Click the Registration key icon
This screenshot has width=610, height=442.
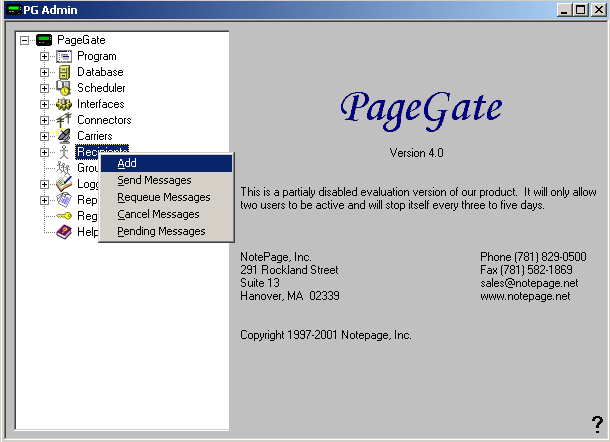[x=64, y=216]
